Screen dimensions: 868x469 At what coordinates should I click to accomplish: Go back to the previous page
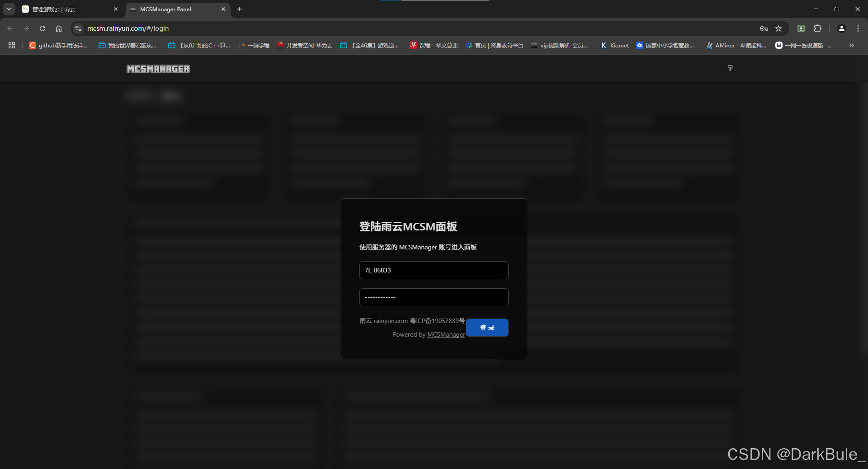[x=10, y=28]
